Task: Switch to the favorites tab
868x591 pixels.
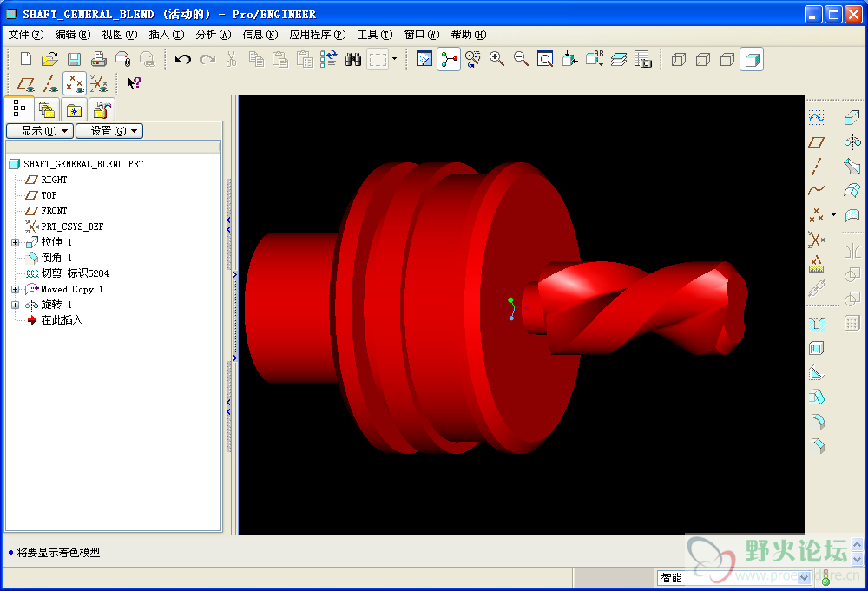Action: click(x=74, y=109)
